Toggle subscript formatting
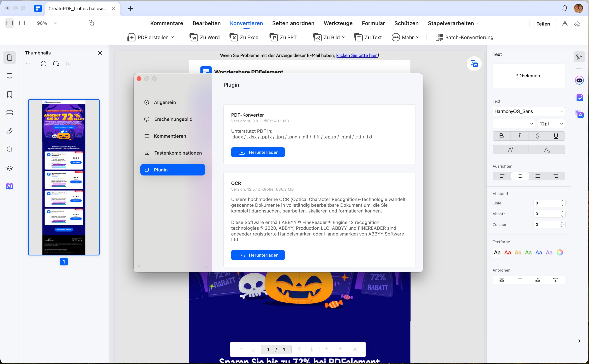 547,150
